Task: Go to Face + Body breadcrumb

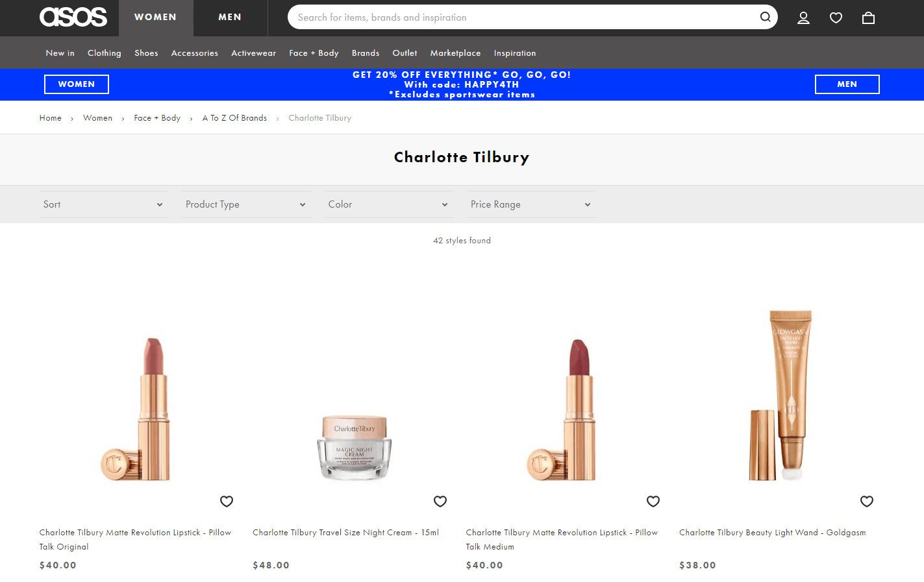Action: tap(157, 118)
